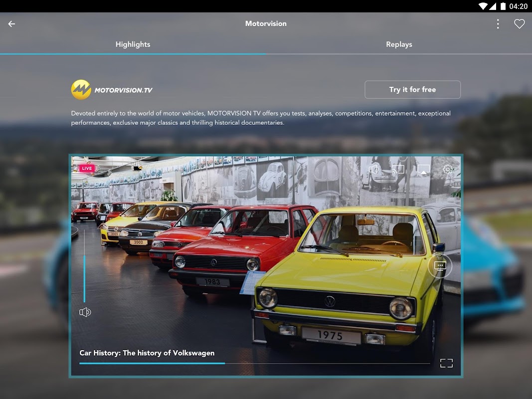Click the Motorvision page title
The height and width of the screenshot is (399, 532).
coord(266,24)
